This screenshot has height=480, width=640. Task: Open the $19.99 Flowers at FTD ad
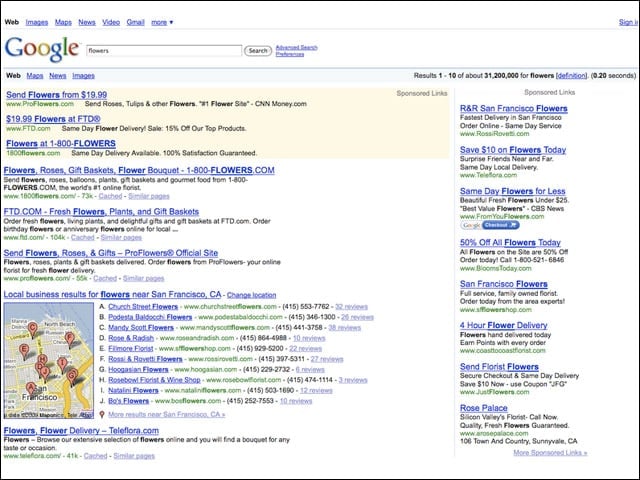coord(53,119)
